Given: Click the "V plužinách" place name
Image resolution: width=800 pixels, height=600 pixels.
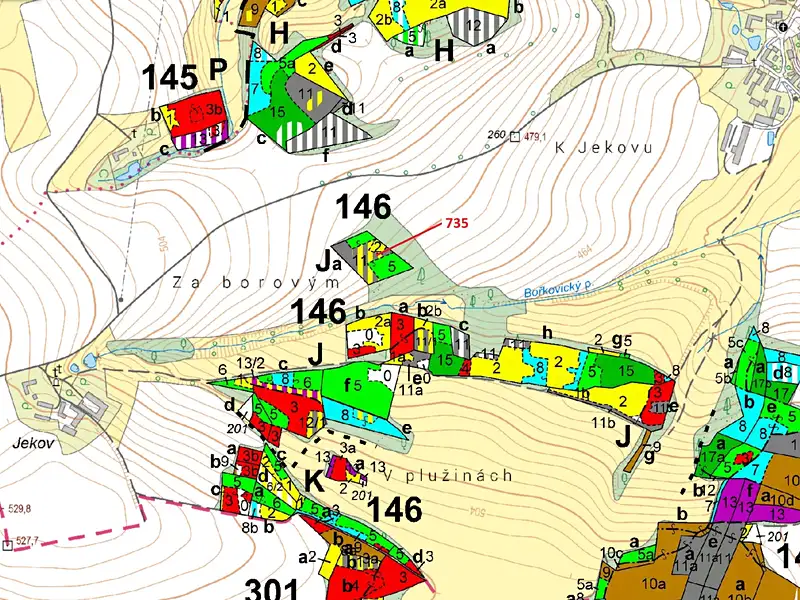Looking at the screenshot, I should point(446,476).
